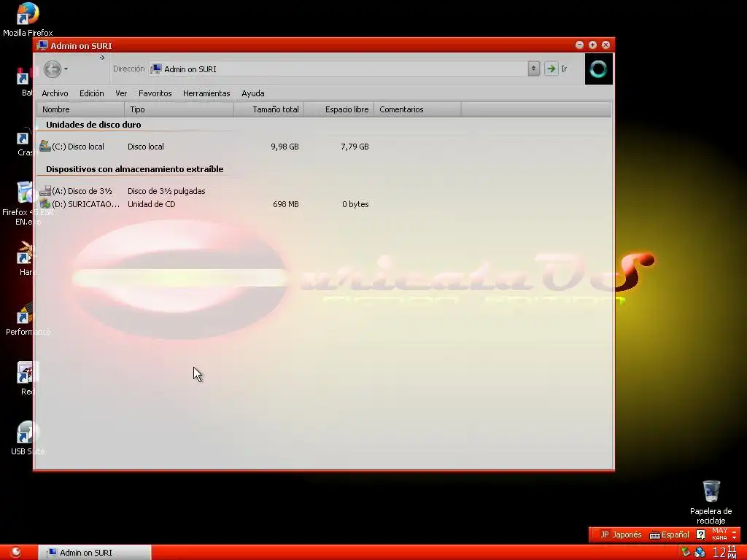
Task: Open the Ver menu
Action: [121, 93]
